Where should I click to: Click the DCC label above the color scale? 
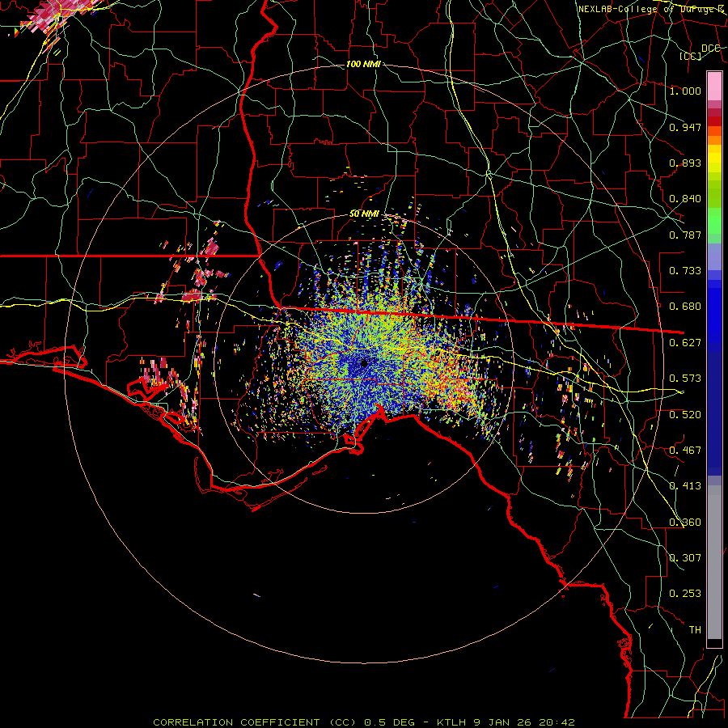coord(711,49)
